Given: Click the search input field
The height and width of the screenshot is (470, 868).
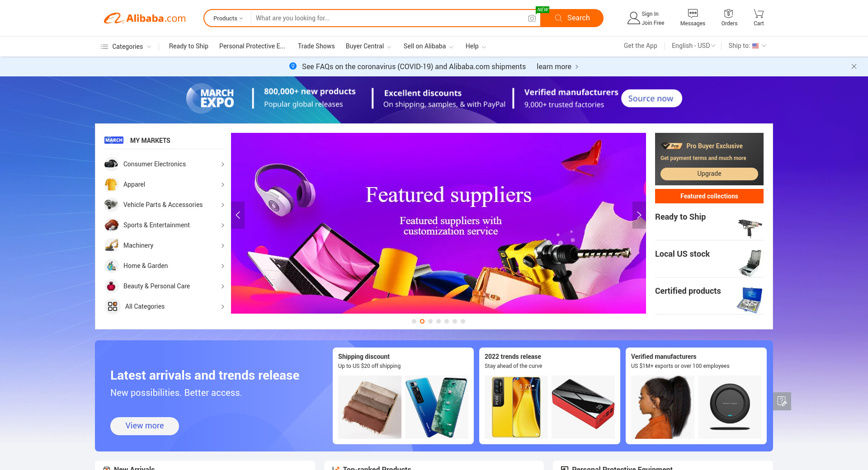Looking at the screenshot, I should (x=389, y=18).
